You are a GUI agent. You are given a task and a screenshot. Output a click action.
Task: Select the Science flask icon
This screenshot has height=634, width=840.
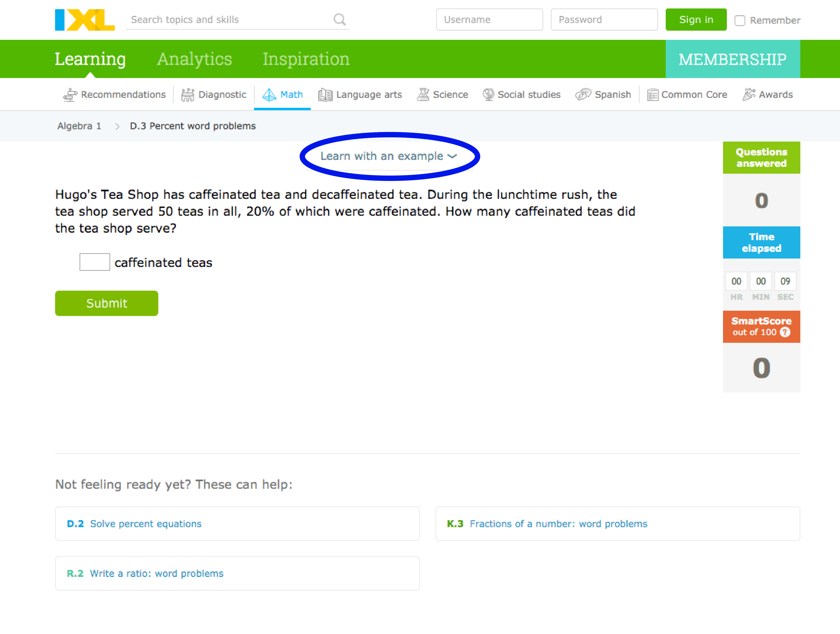423,94
